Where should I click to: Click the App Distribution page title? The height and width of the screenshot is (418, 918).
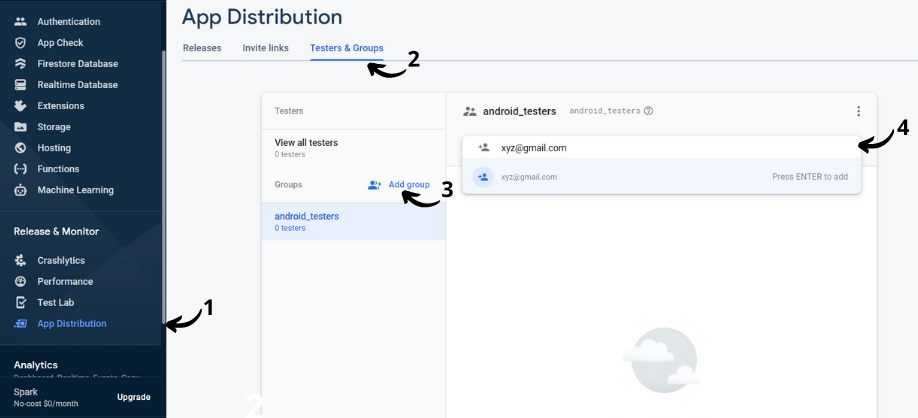[x=262, y=16]
